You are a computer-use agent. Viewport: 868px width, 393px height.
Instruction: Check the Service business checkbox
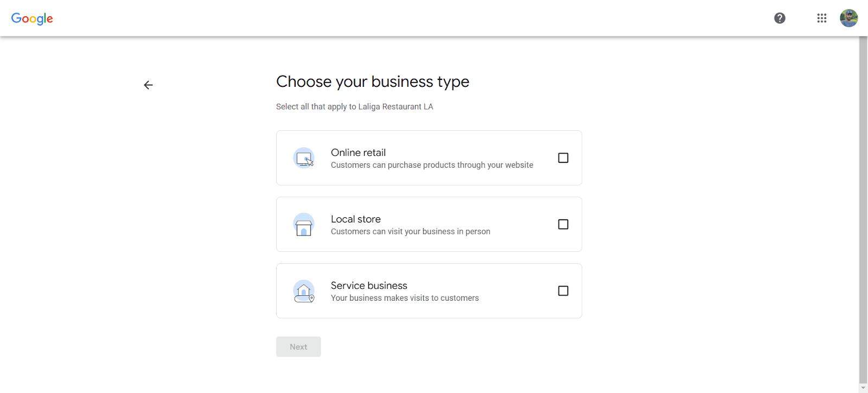(x=563, y=291)
